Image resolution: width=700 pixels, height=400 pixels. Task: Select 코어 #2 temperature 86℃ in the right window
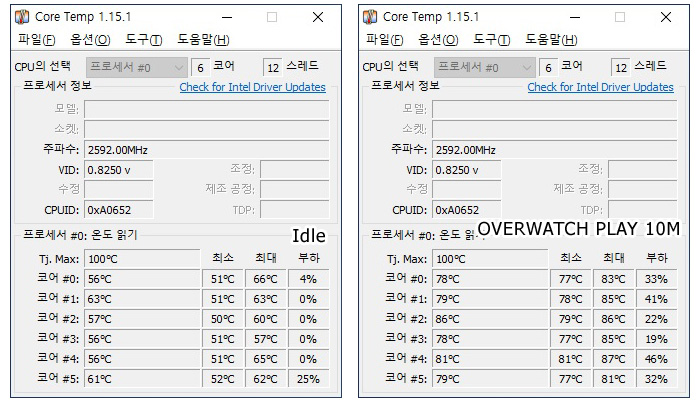488,318
